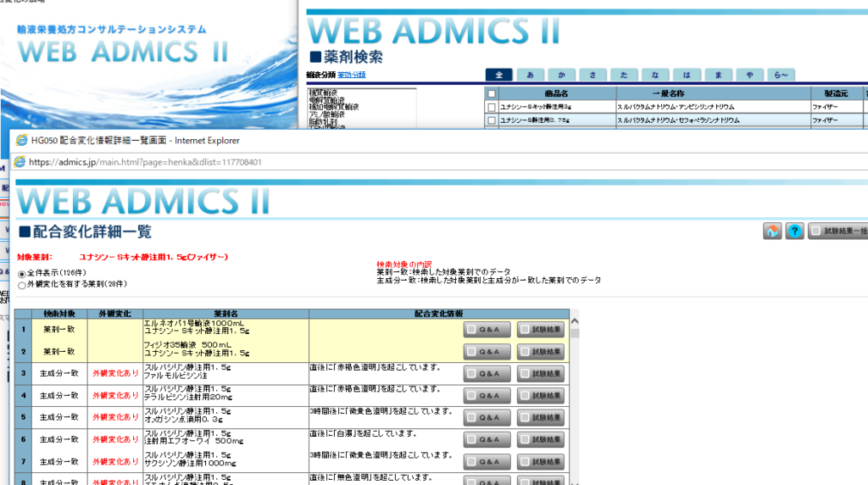Toggle 試験結果 button for row 1

[x=541, y=330]
